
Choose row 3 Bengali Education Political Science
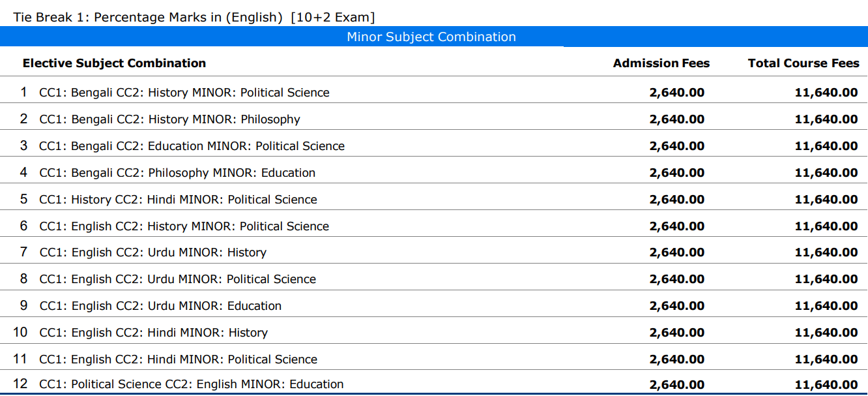pyautogui.click(x=192, y=146)
